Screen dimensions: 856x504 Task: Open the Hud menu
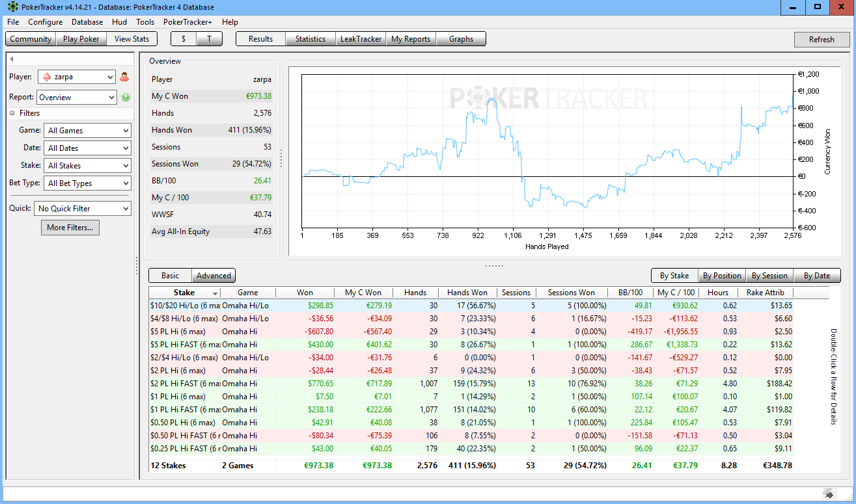point(119,22)
